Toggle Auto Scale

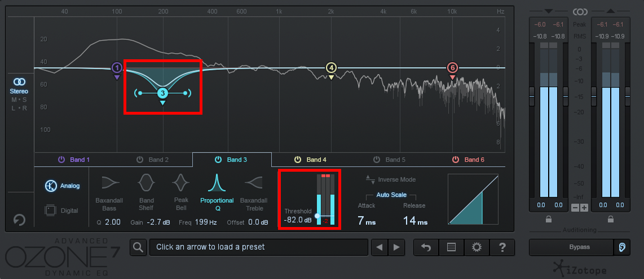click(391, 195)
